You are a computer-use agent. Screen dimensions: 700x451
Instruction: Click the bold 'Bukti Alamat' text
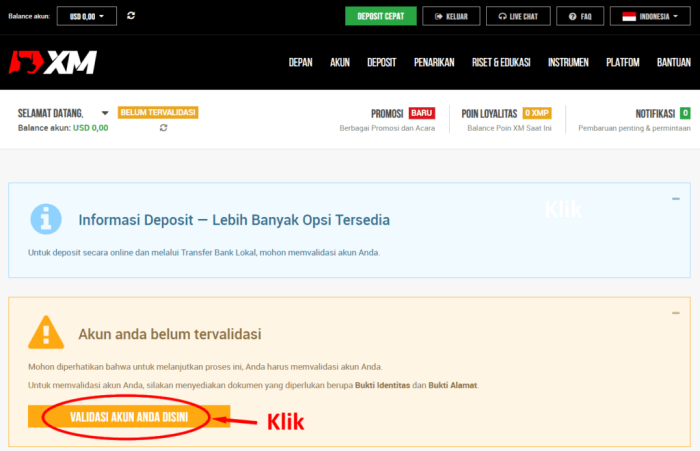click(x=453, y=385)
